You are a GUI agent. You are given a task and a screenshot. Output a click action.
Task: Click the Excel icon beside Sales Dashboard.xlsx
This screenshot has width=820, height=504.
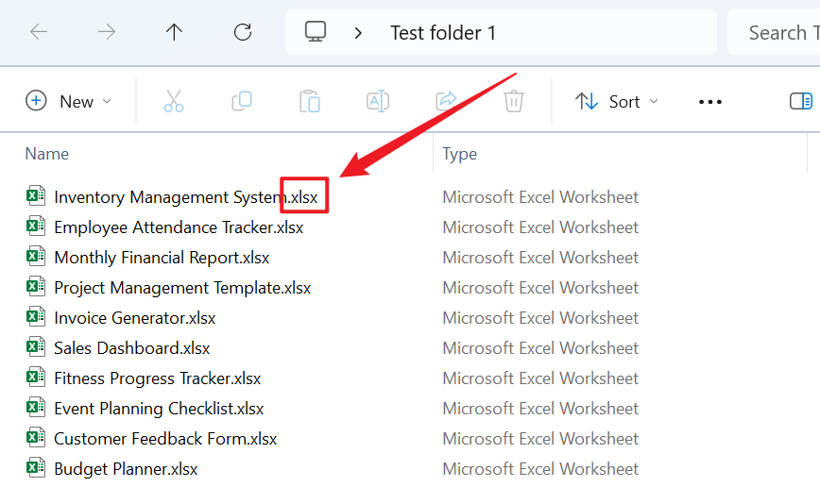[x=36, y=348]
